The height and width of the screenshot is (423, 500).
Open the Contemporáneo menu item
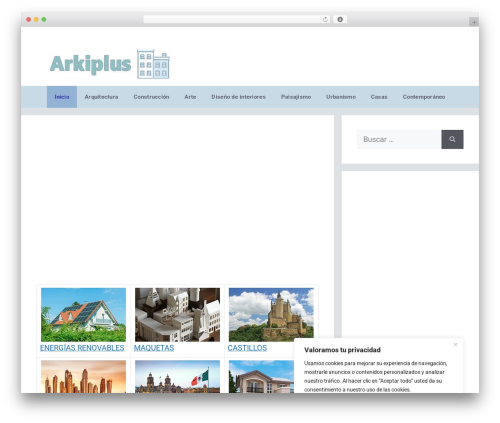[424, 97]
